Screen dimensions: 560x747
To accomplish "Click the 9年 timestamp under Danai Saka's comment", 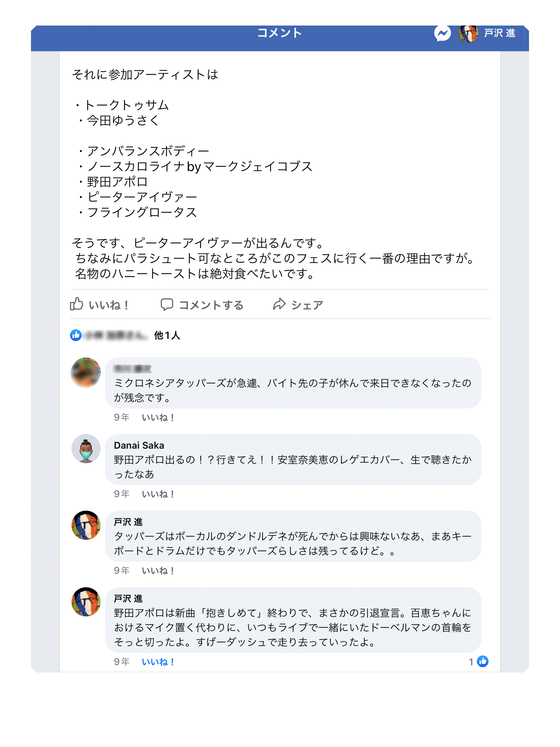I will pos(121,494).
